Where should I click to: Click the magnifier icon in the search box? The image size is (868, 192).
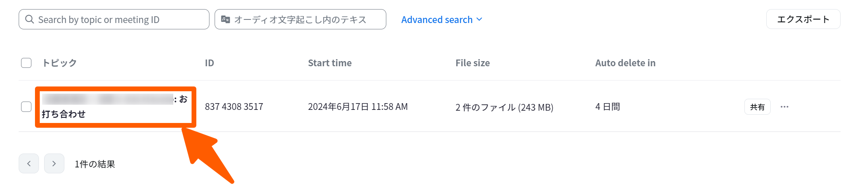29,19
